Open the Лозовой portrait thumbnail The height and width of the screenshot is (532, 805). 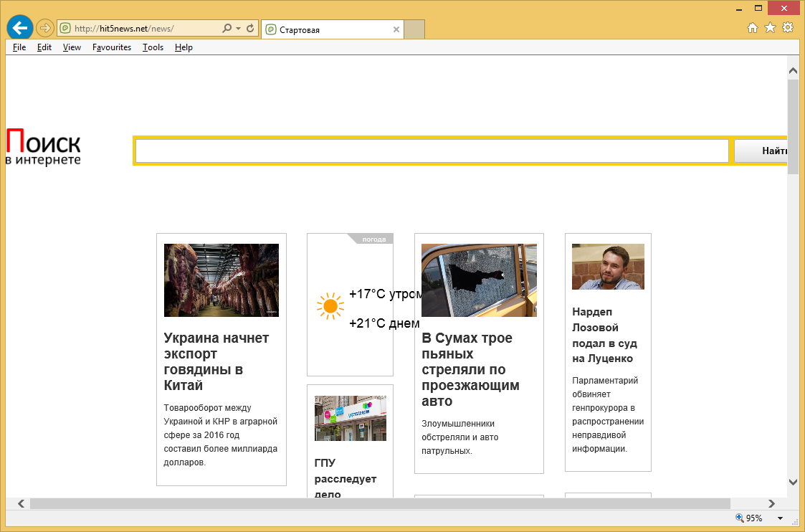(x=608, y=267)
